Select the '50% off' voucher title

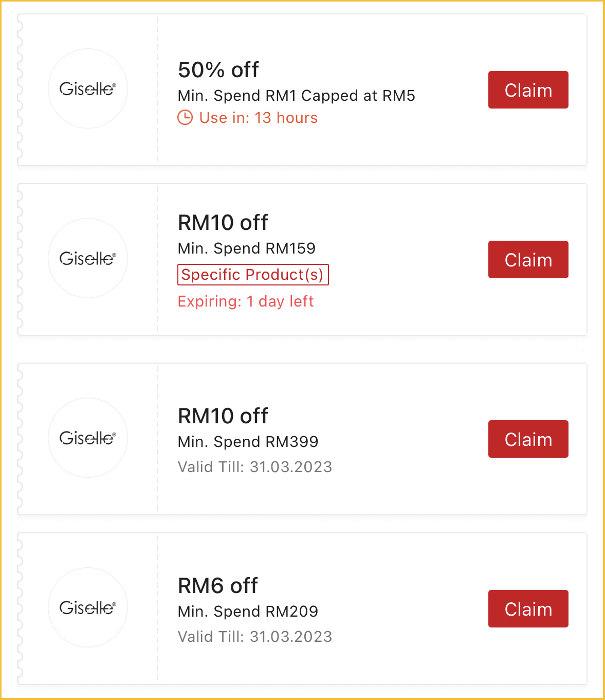(218, 70)
